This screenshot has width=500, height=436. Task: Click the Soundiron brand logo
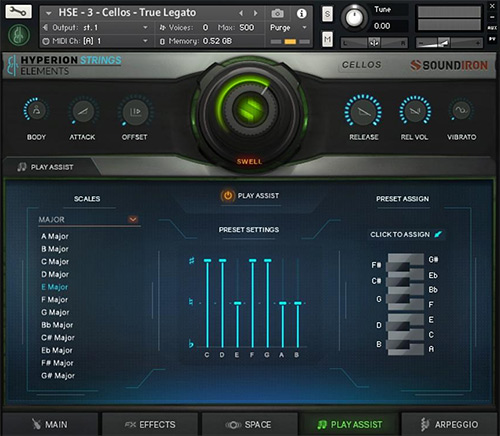click(449, 65)
